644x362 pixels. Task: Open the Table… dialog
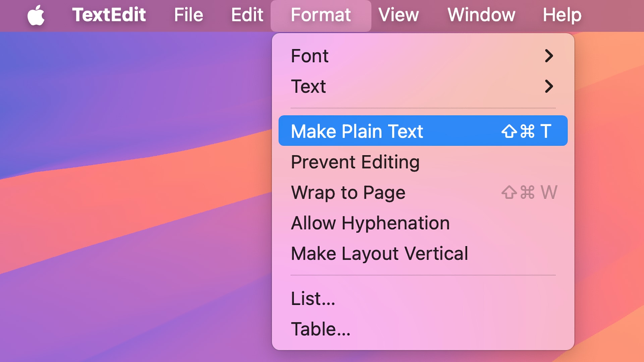click(423, 329)
